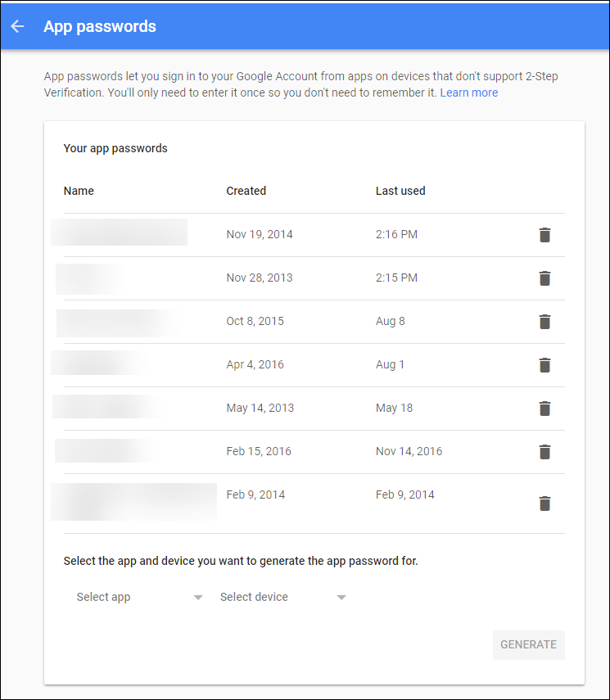Click the App passwords page title
This screenshot has height=700, width=610.
tap(100, 26)
